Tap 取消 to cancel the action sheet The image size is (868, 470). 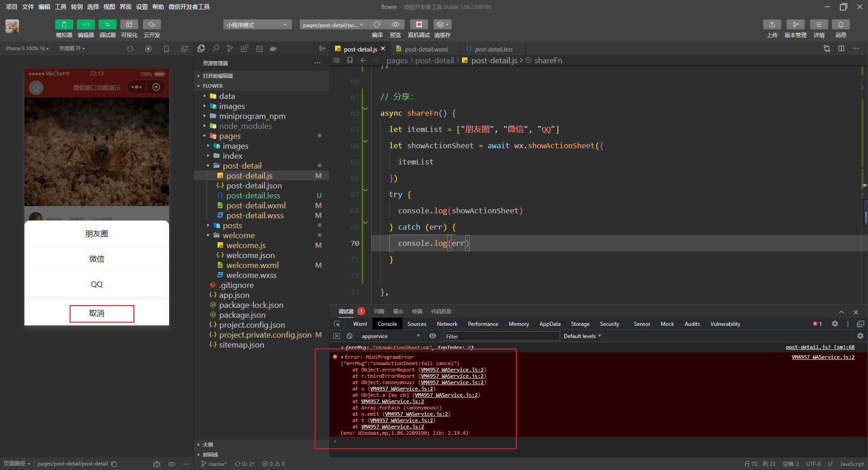click(97, 313)
